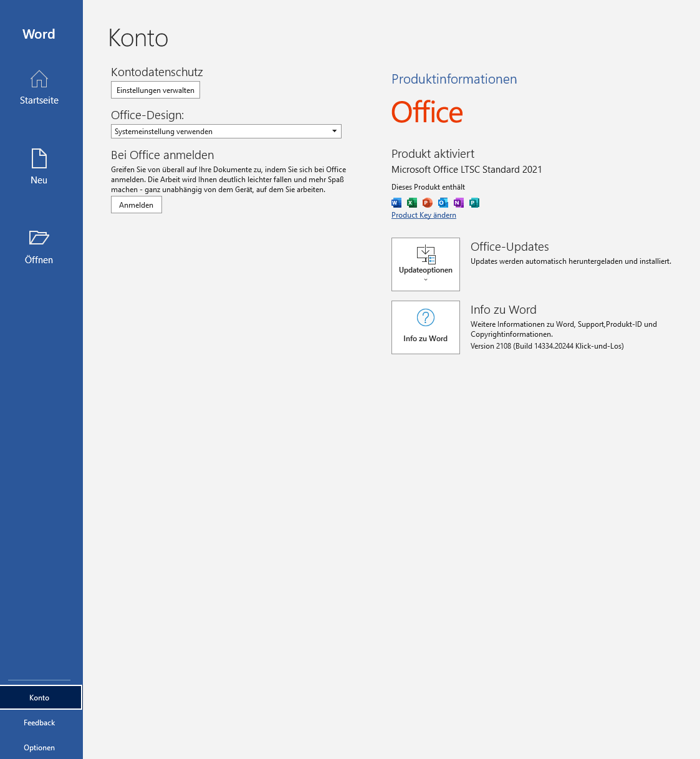Click the OneNote product icon
Viewport: 700px width, 759px height.
coord(458,203)
